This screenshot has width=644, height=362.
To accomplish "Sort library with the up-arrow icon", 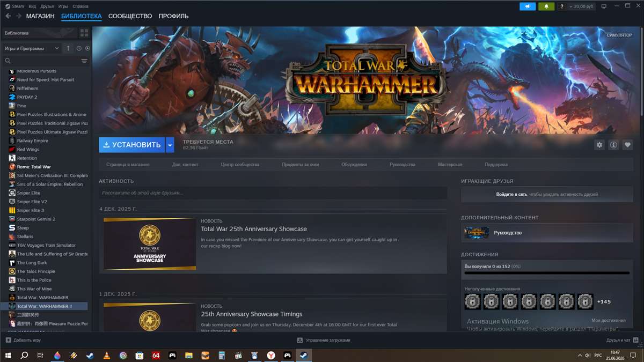I will (68, 48).
